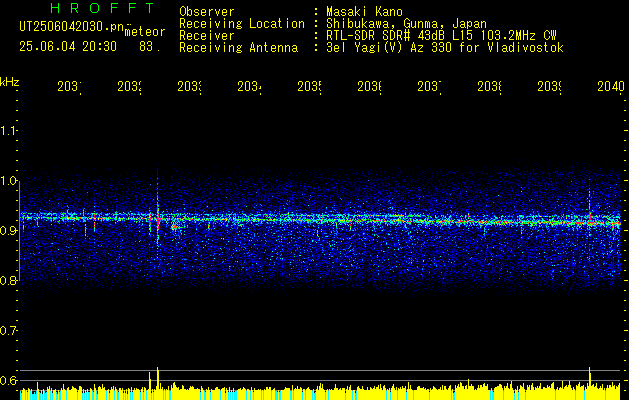Click the 0.8 frequency axis label
Viewport: 629px width, 400px height.
[x=9, y=280]
